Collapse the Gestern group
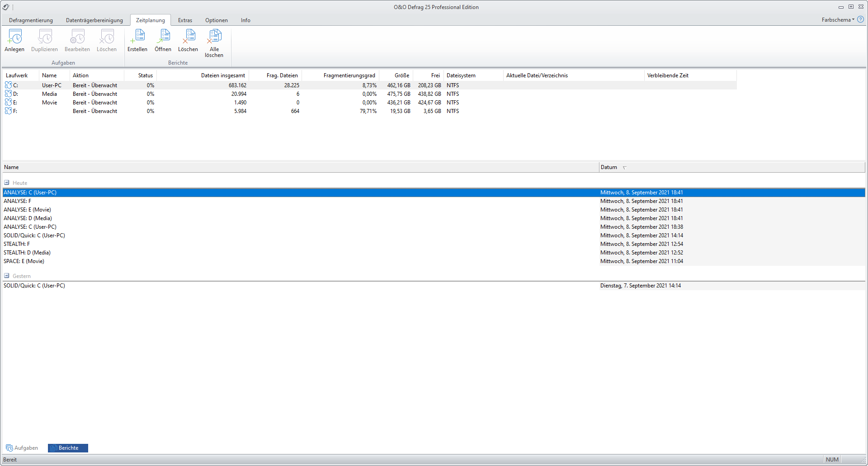The image size is (868, 466). click(x=7, y=276)
